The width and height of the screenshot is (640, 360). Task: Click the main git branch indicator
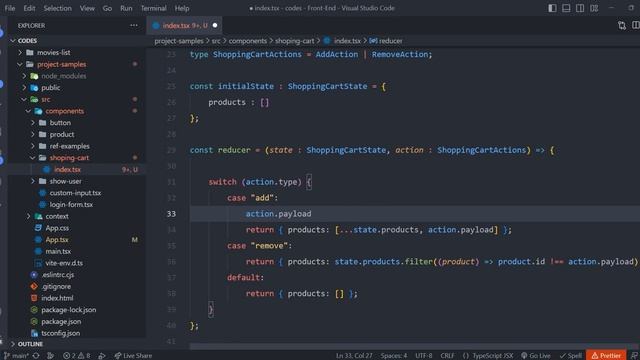coord(16,356)
